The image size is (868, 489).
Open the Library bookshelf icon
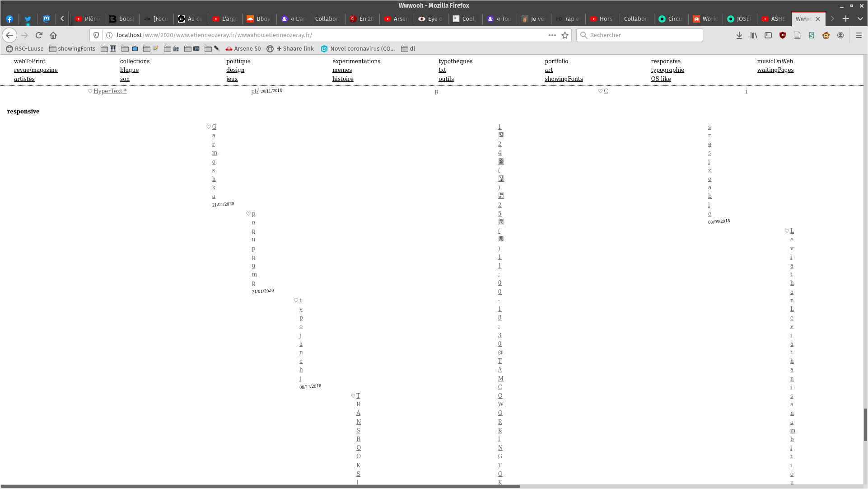point(754,35)
